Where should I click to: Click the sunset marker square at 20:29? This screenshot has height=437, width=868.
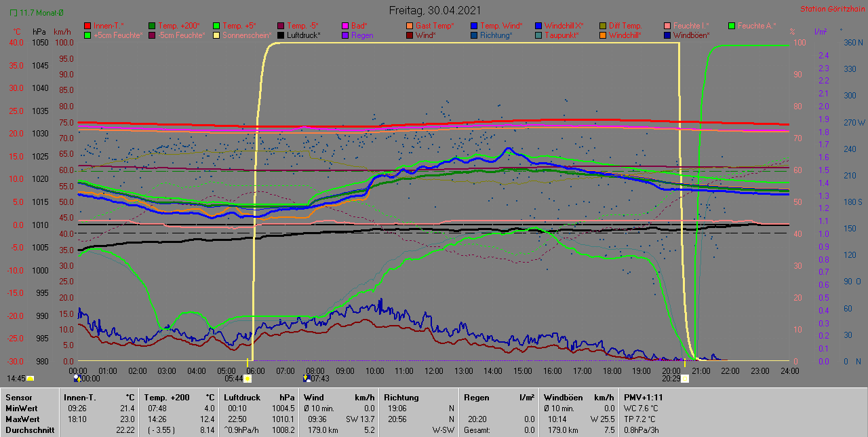(x=685, y=379)
